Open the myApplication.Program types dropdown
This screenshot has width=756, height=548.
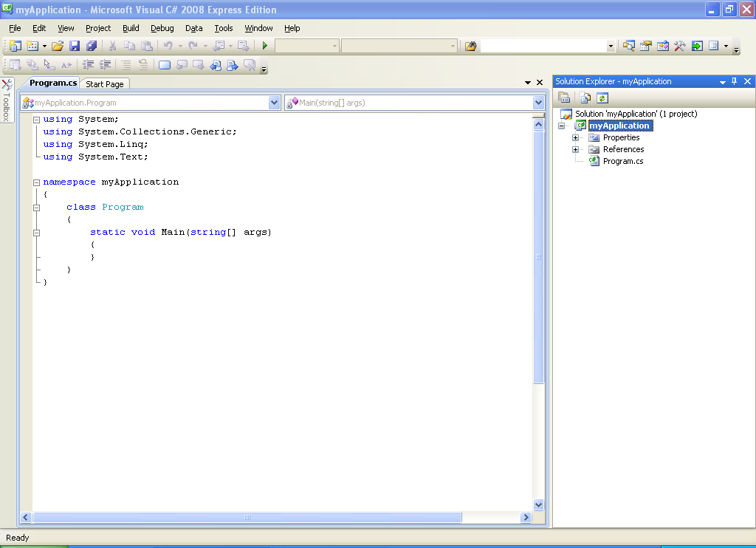click(274, 103)
